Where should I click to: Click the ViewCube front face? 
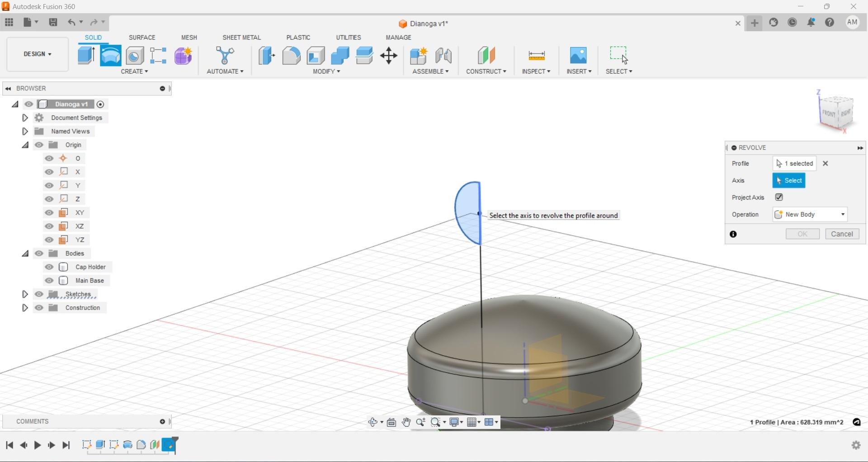829,113
